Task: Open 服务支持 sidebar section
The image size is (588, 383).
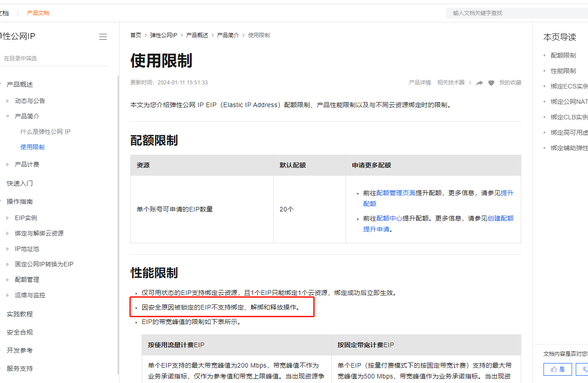Action: [x=20, y=368]
